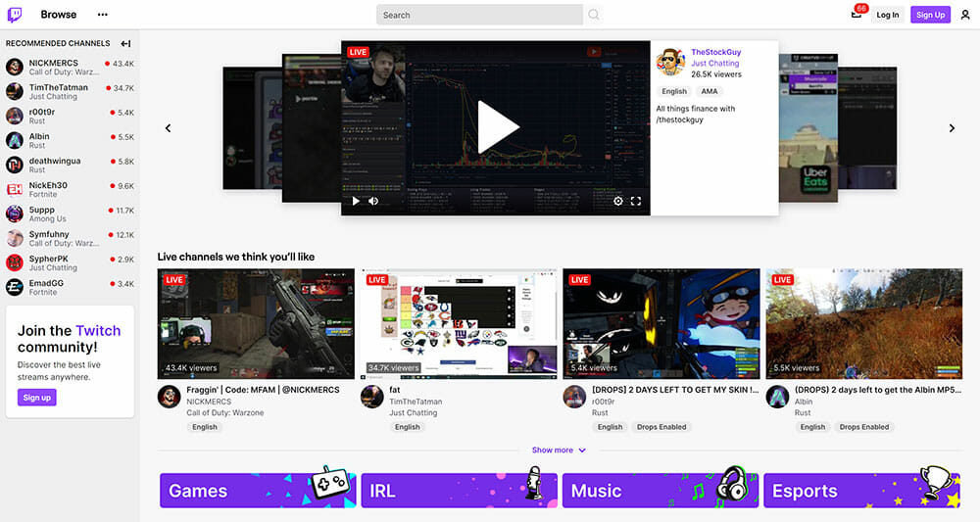Mute the featured stream audio

click(373, 201)
